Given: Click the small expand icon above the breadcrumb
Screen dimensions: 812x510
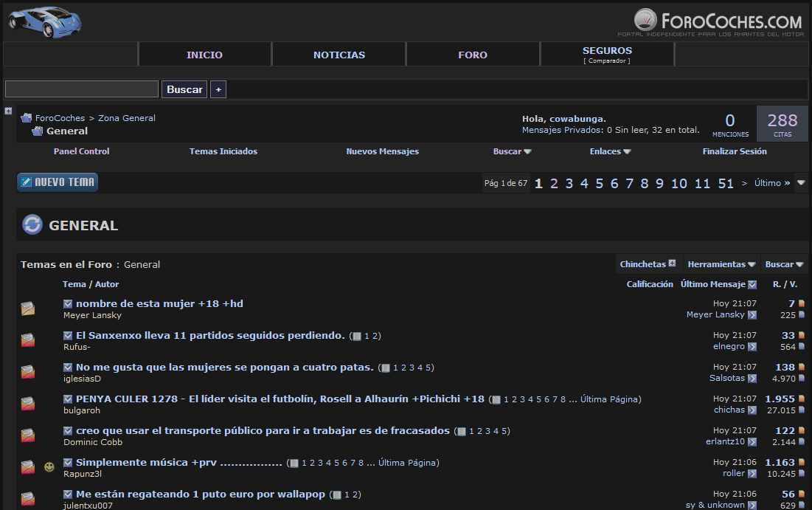Looking at the screenshot, I should click(8, 110).
